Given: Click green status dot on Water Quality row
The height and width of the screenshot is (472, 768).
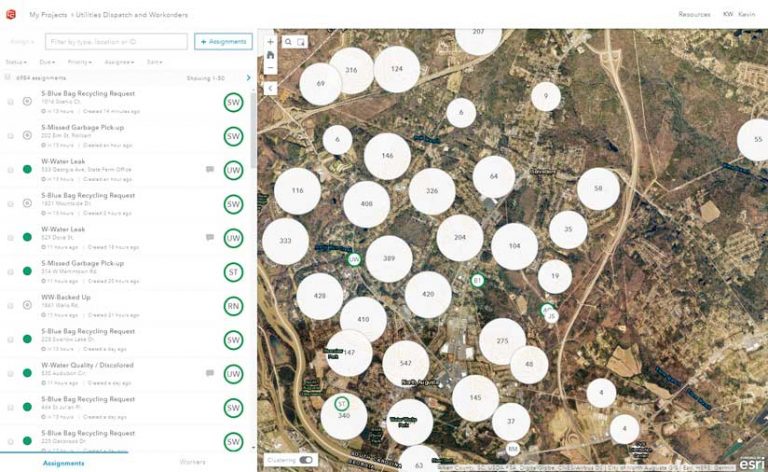Looking at the screenshot, I should [27, 373].
